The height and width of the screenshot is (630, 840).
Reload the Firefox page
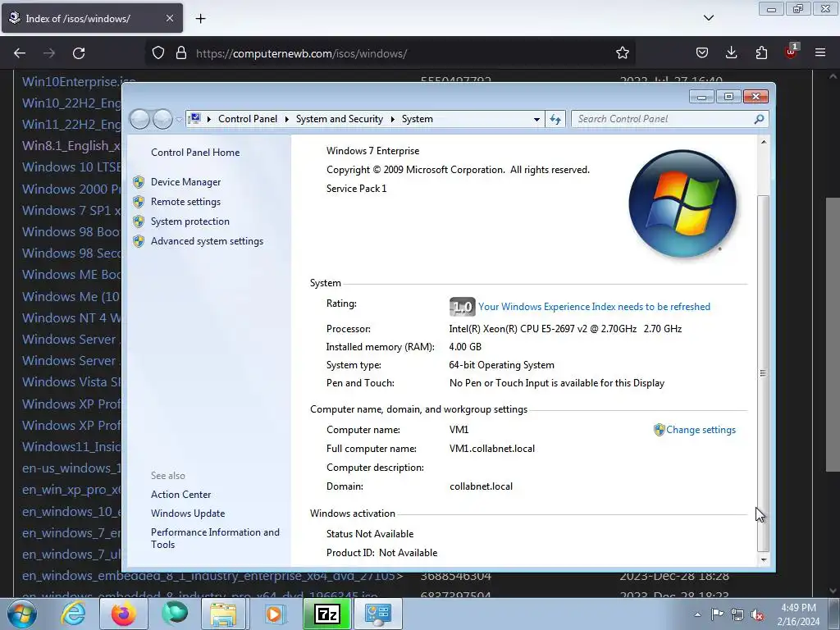79,53
